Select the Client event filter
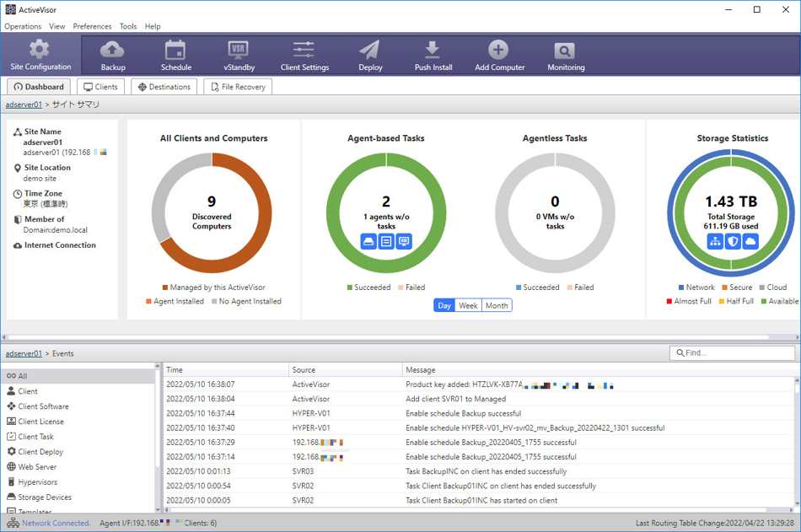Screen dimensions: 801x532 click(x=78, y=391)
